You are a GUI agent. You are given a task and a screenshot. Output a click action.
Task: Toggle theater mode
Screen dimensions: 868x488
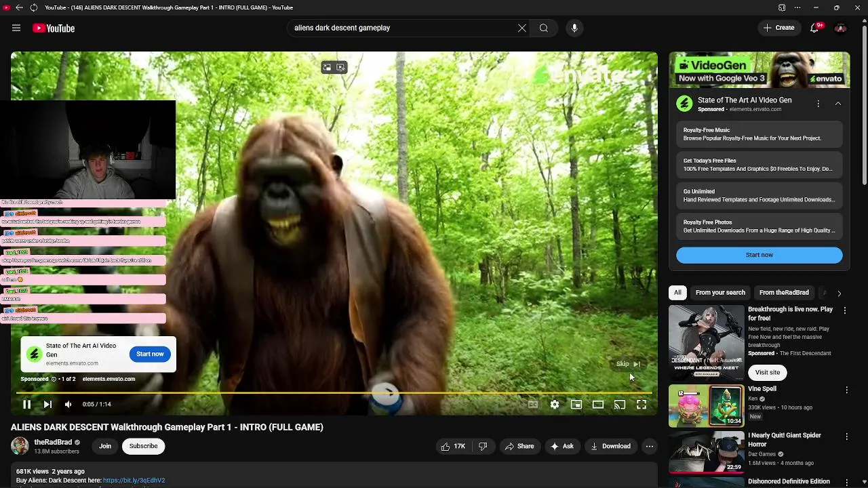[598, 405]
